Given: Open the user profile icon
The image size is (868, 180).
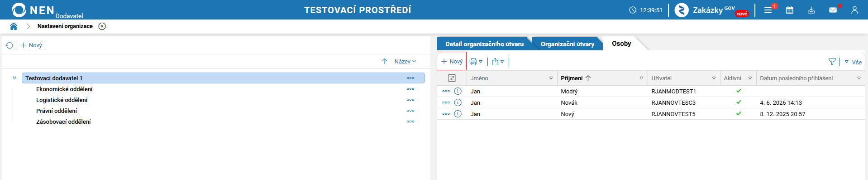Looking at the screenshot, I should (854, 10).
